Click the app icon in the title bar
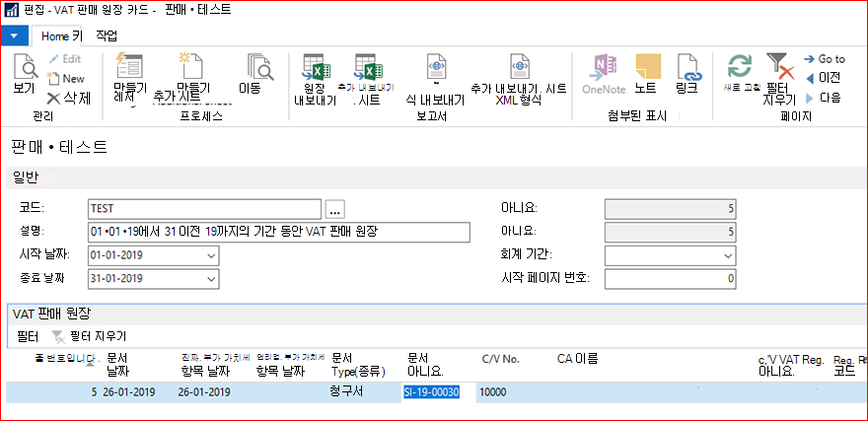This screenshot has height=421, width=868. click(x=11, y=10)
